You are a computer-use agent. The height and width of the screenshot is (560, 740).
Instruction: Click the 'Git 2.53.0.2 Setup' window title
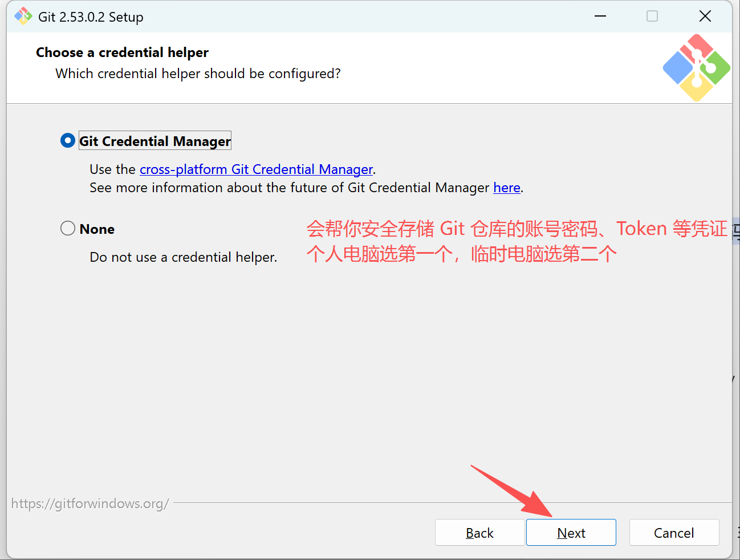point(91,17)
